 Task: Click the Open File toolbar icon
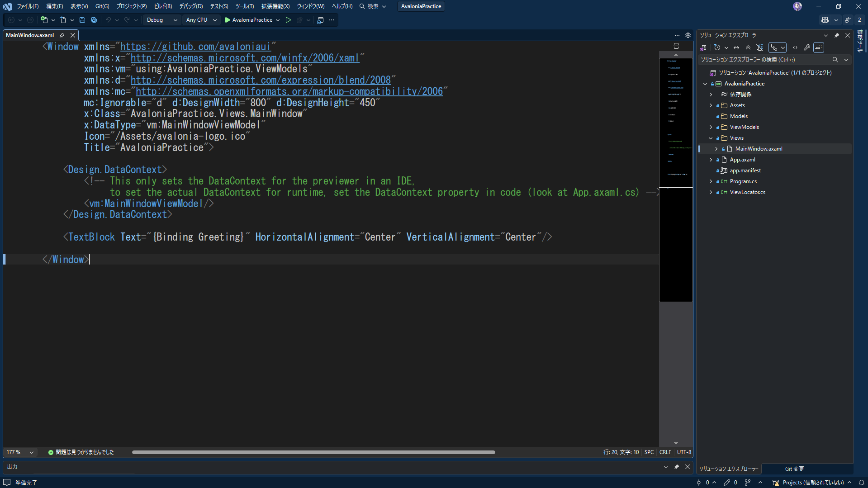pos(63,20)
